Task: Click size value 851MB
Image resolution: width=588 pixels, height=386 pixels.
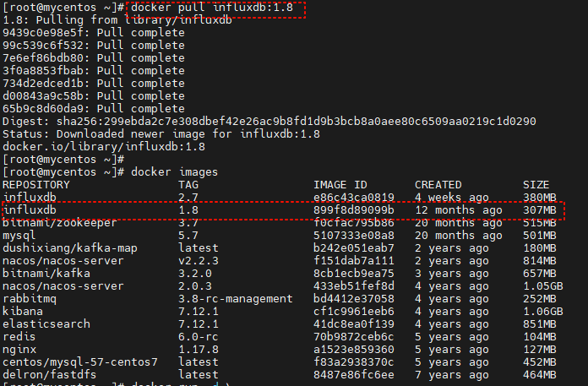Action: 540,324
